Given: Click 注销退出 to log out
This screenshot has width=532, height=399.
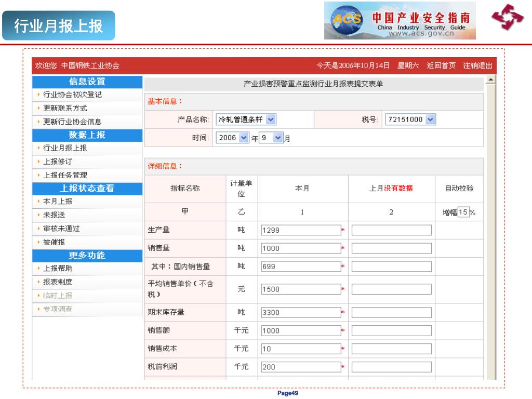Looking at the screenshot, I should point(477,65).
